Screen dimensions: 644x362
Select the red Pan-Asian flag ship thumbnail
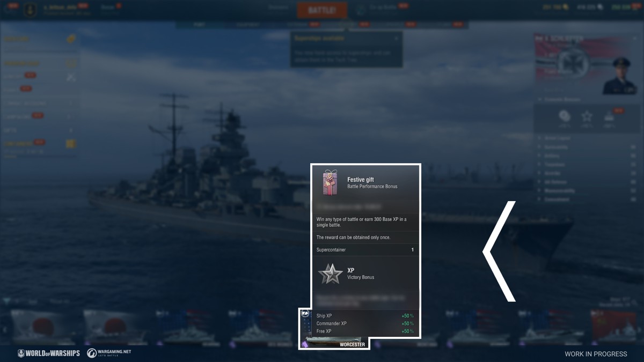click(614, 327)
